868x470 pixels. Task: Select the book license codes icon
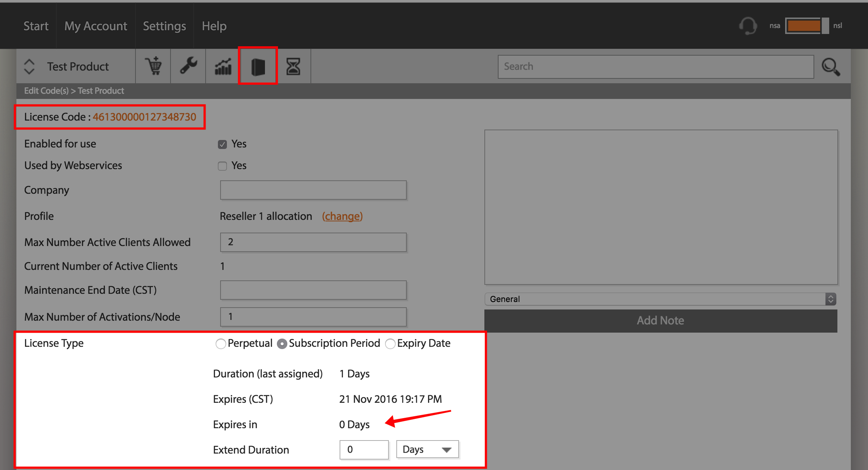tap(258, 66)
